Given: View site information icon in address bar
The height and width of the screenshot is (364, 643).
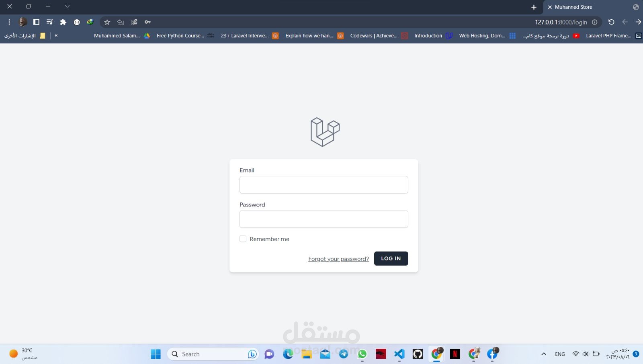Looking at the screenshot, I should [x=595, y=22].
